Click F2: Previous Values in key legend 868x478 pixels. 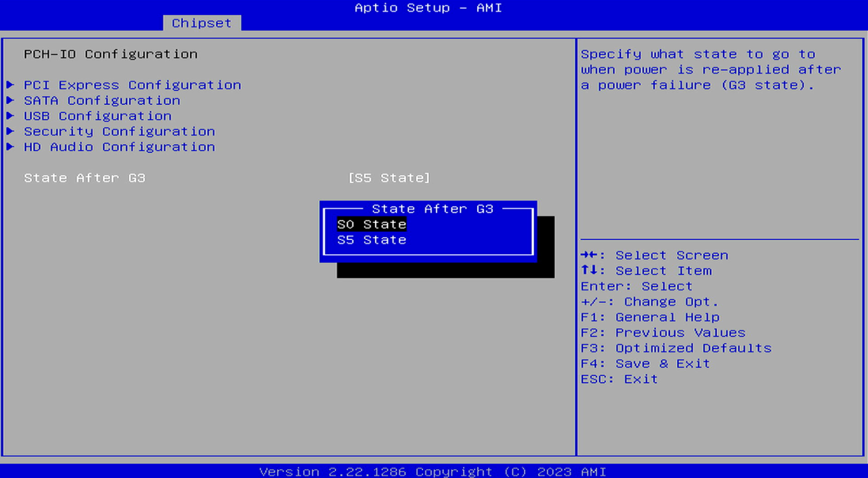point(663,333)
